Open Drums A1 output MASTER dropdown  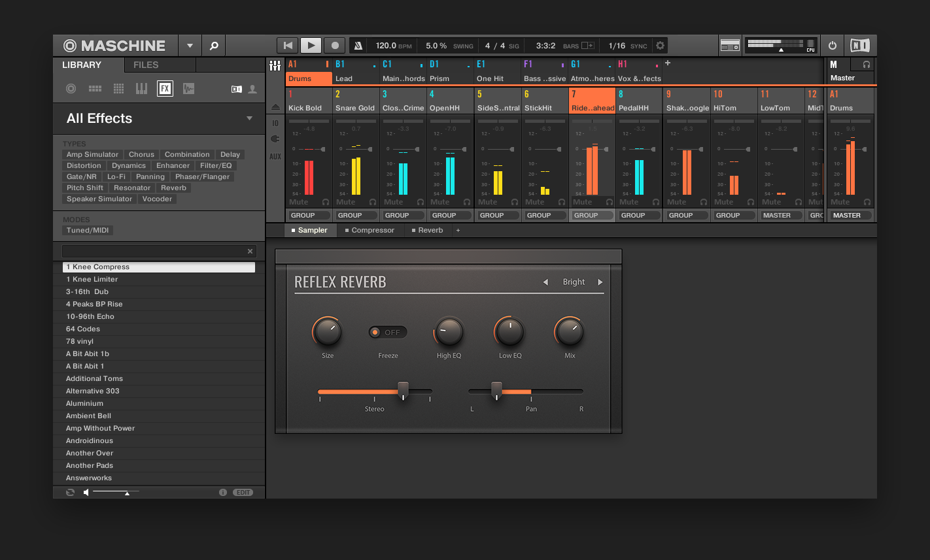(x=852, y=215)
